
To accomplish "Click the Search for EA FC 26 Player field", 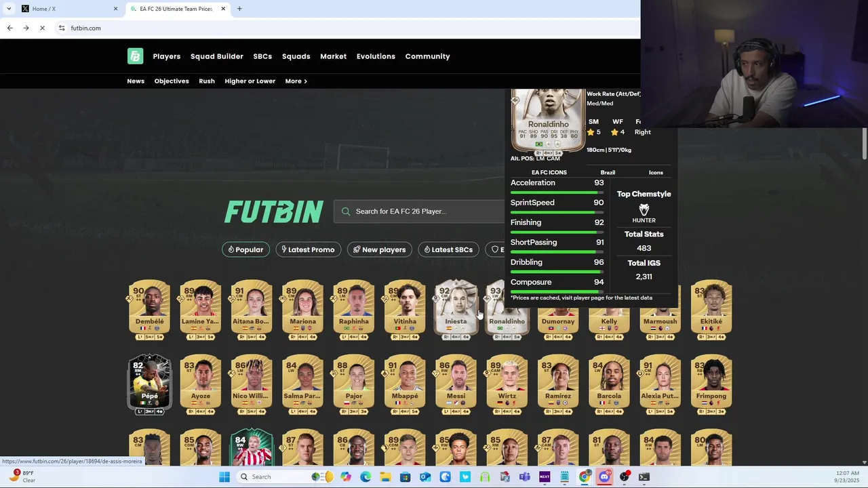I will [420, 211].
